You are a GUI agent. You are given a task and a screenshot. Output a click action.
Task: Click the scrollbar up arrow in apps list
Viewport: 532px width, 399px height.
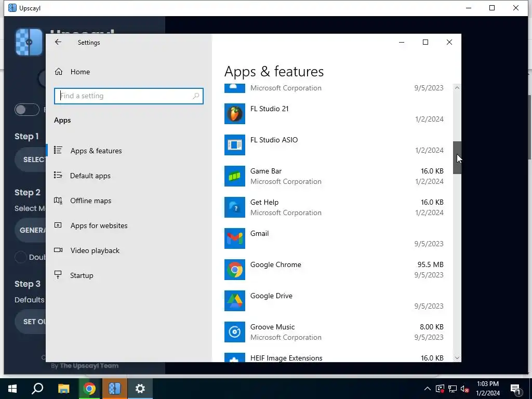pos(457,88)
